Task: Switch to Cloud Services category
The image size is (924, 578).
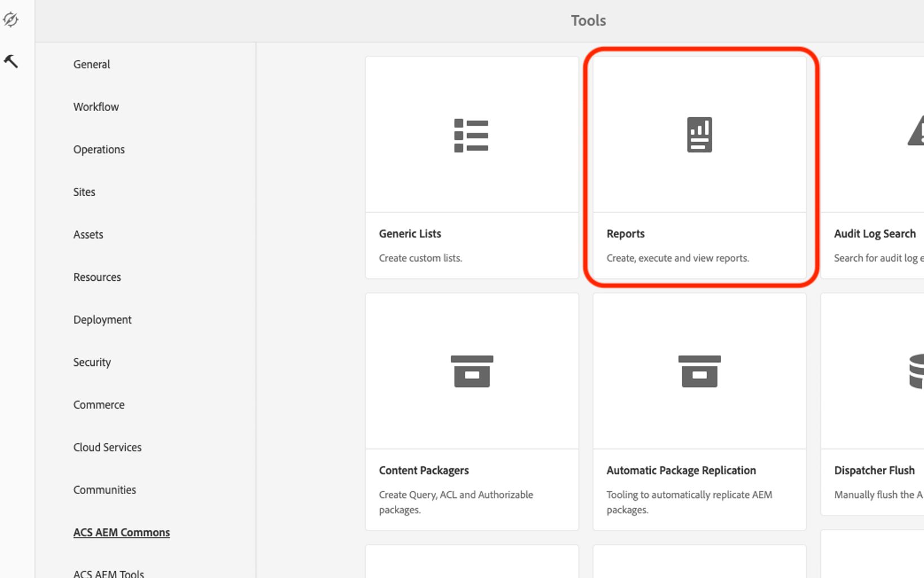Action: pyautogui.click(x=107, y=447)
